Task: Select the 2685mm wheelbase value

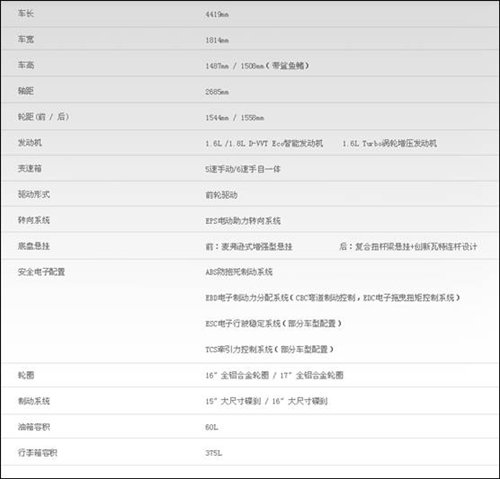Action: click(217, 92)
